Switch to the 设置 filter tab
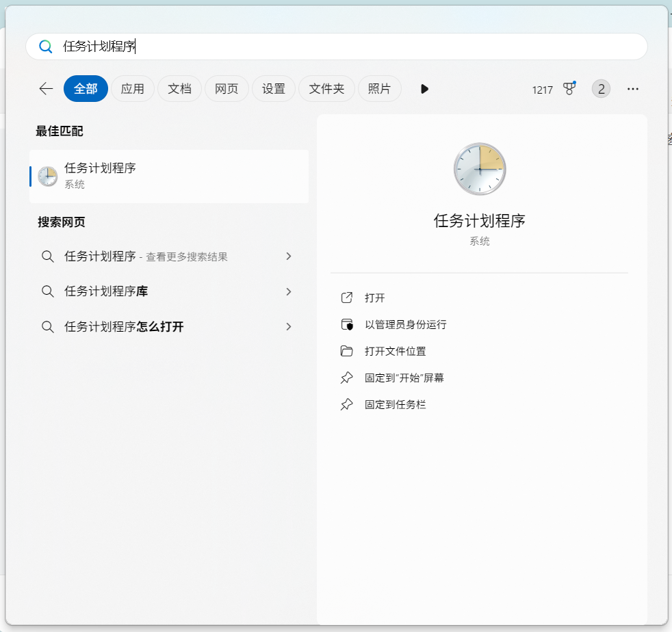Screen dimensions: 672x632 tap(274, 89)
